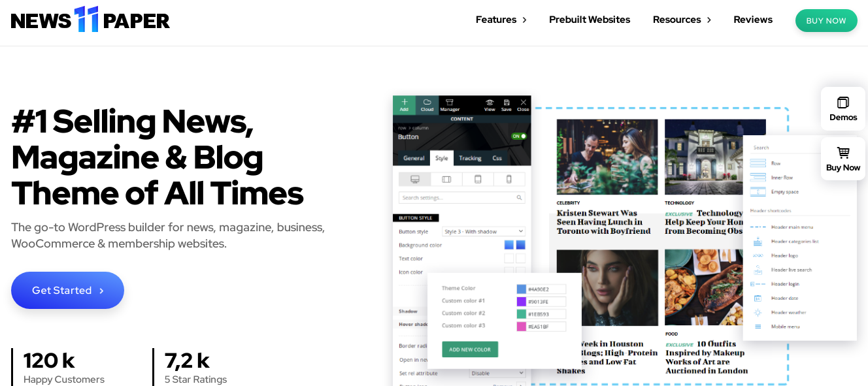The width and height of the screenshot is (868, 386).
Task: Click the Manager icon in the builder toolbar
Action: (449, 103)
